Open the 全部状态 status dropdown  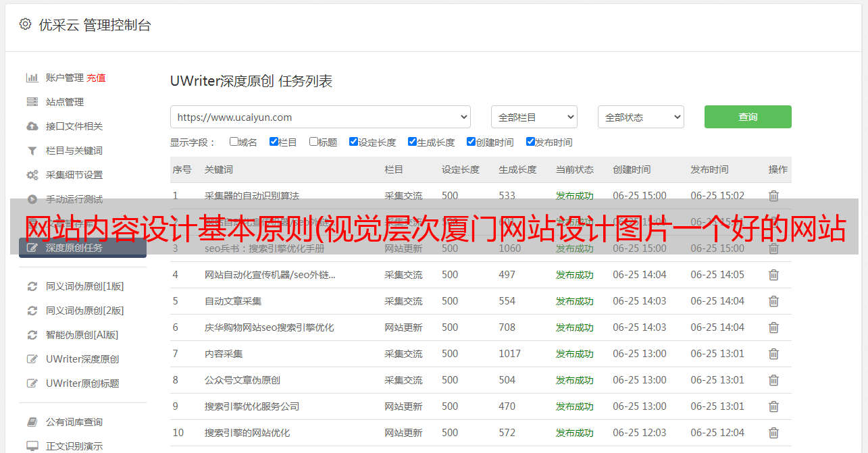640,117
